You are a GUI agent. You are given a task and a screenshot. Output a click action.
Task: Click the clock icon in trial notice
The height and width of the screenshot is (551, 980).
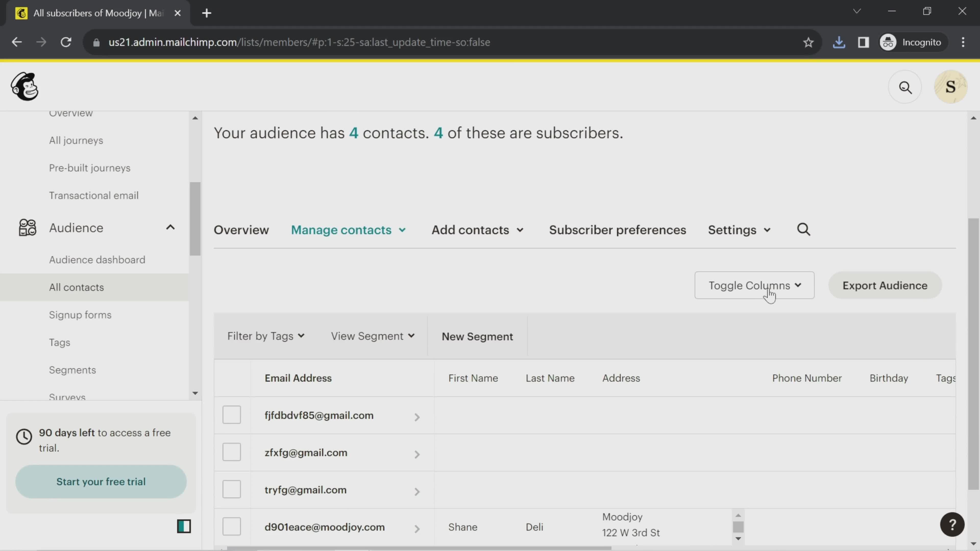(x=24, y=437)
